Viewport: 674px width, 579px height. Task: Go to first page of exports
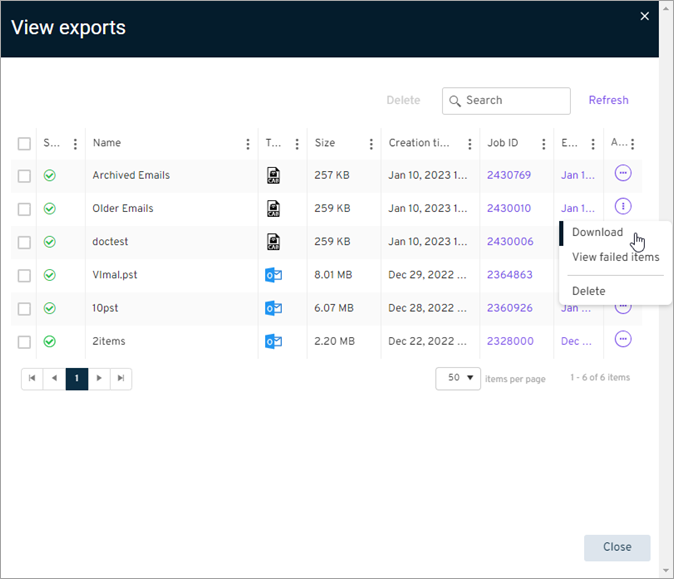[32, 378]
